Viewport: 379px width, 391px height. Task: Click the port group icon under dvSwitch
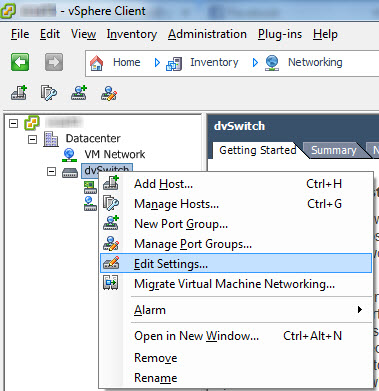90,203
